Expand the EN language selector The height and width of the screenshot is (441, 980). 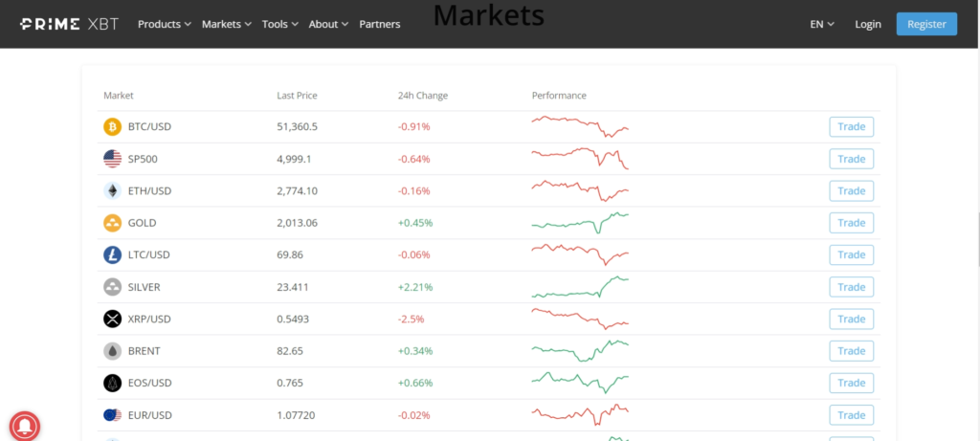(x=822, y=24)
